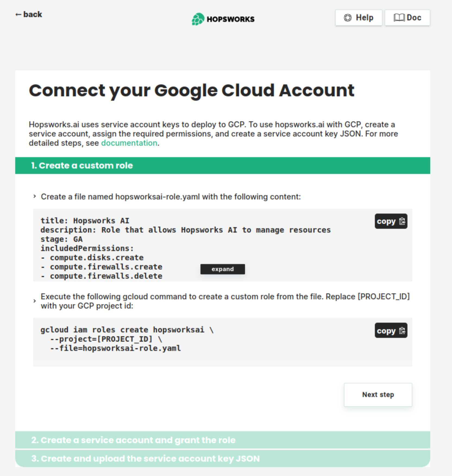452x476 pixels.
Task: Click the clipboard icon on the YAML copy button
Action: pos(402,221)
